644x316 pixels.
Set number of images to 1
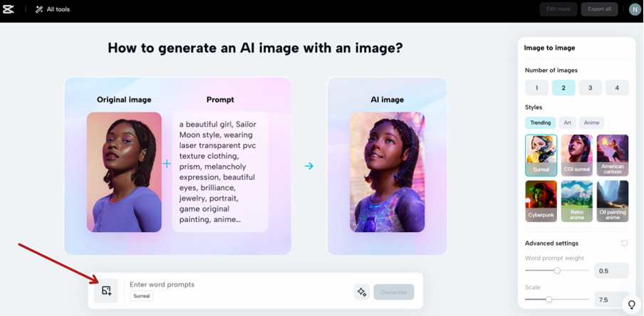pyautogui.click(x=536, y=88)
